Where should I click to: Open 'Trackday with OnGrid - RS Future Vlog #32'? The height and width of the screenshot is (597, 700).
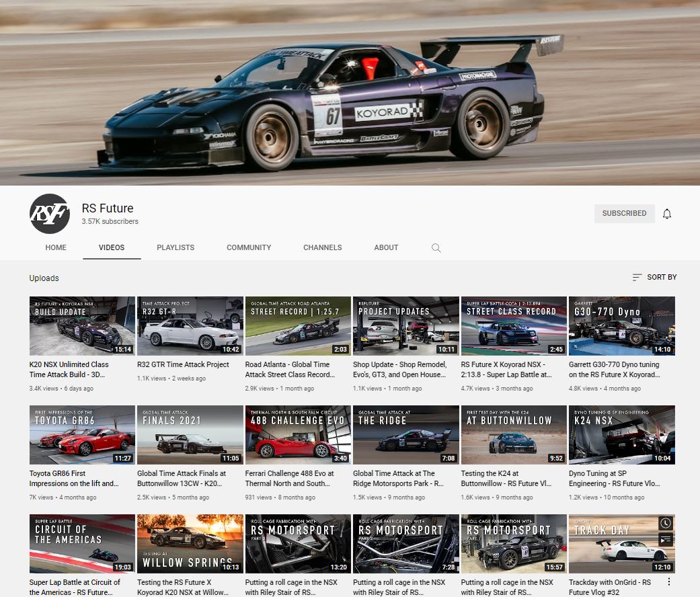tap(610, 587)
